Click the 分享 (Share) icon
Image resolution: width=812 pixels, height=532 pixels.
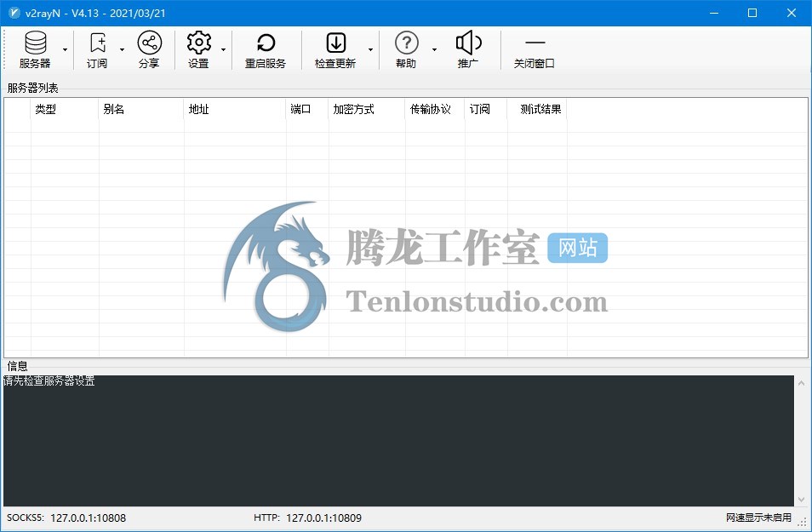coord(149,49)
